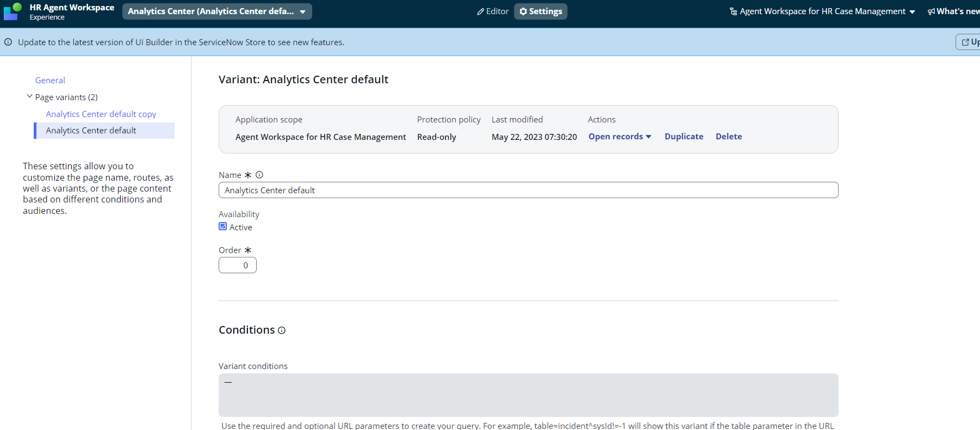This screenshot has width=980, height=430.
Task: Click the ServiceNow logo icon
Action: point(12,11)
